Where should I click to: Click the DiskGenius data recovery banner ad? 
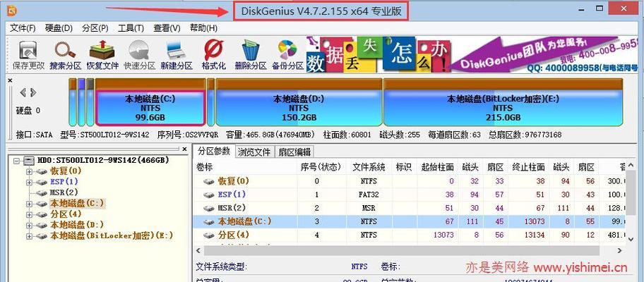click(x=472, y=54)
